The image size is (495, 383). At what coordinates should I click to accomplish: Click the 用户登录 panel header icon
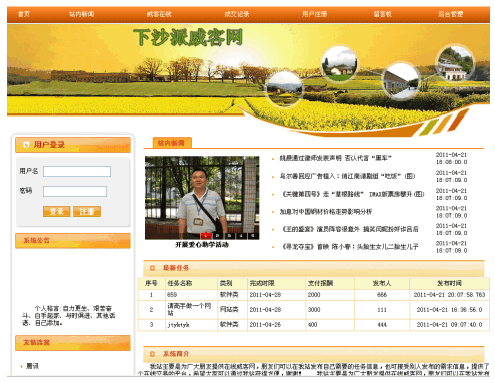pos(26,145)
